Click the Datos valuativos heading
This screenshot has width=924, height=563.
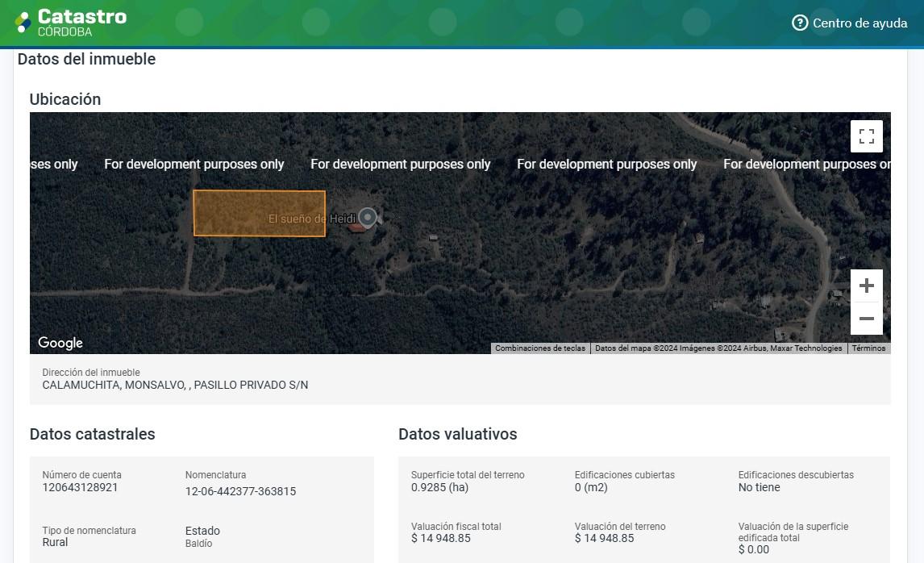458,434
